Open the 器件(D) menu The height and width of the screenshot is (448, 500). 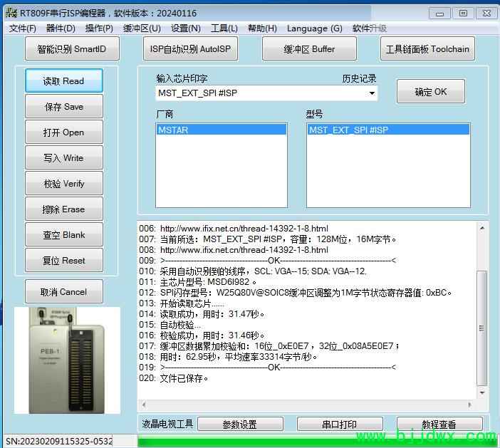[x=61, y=28]
